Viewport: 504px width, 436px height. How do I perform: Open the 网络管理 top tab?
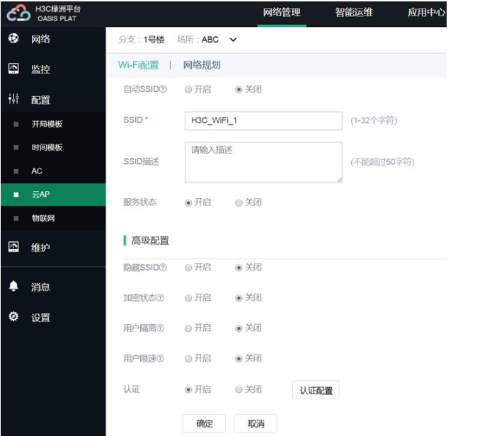click(282, 13)
